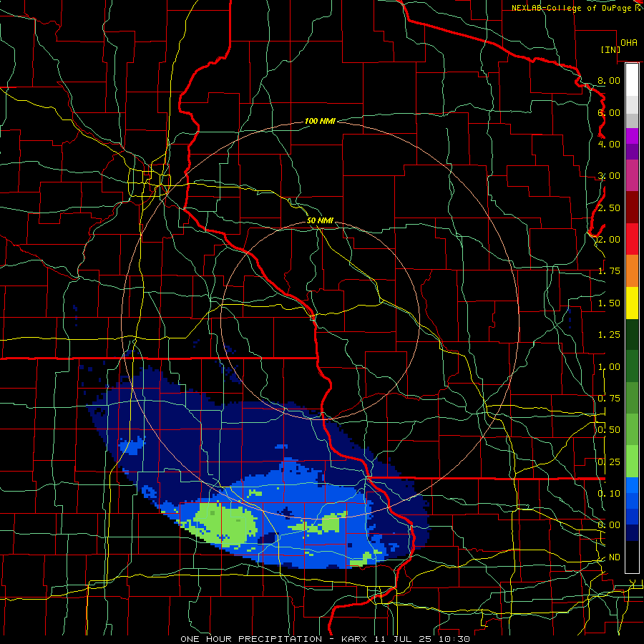644x644 pixels.
Task: Click the 0.00 legend label
Action: click(609, 525)
